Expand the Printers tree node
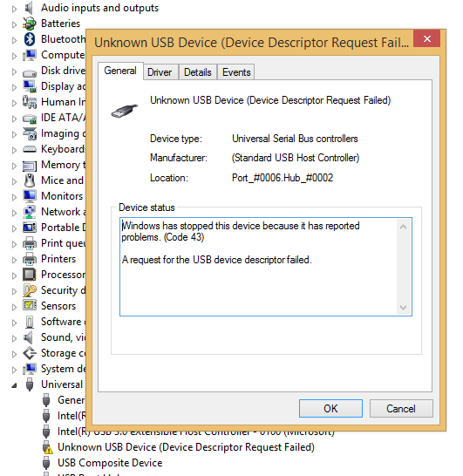This screenshot has width=463, height=476. 14,260
